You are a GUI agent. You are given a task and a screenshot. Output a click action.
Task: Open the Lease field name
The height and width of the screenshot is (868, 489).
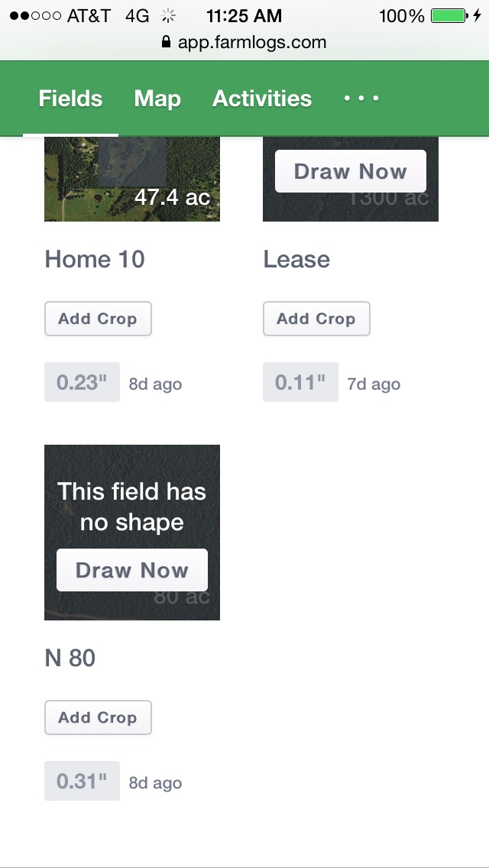point(296,259)
